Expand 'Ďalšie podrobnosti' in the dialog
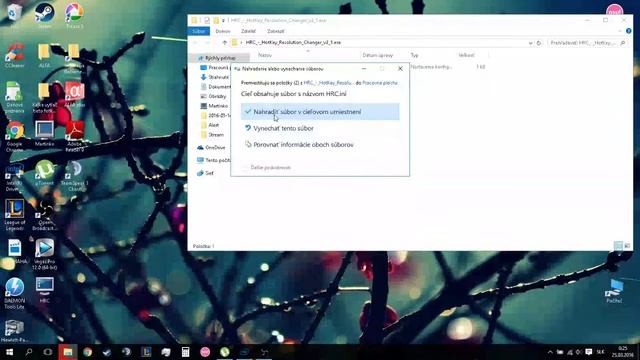Image resolution: width=640 pixels, height=360 pixels. coord(267,167)
